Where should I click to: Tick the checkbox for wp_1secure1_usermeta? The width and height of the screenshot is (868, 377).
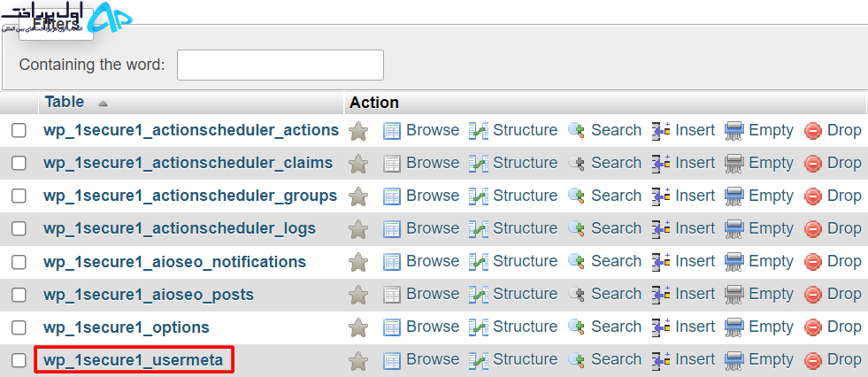click(x=19, y=360)
